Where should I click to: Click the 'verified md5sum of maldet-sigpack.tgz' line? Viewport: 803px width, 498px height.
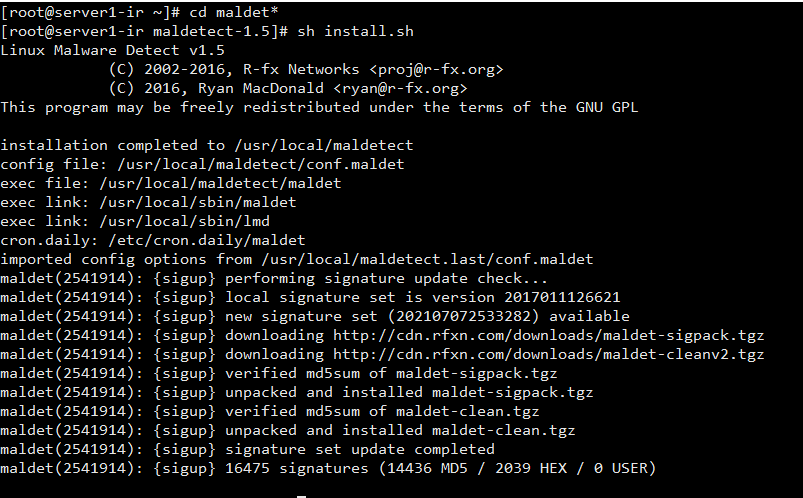pos(391,373)
